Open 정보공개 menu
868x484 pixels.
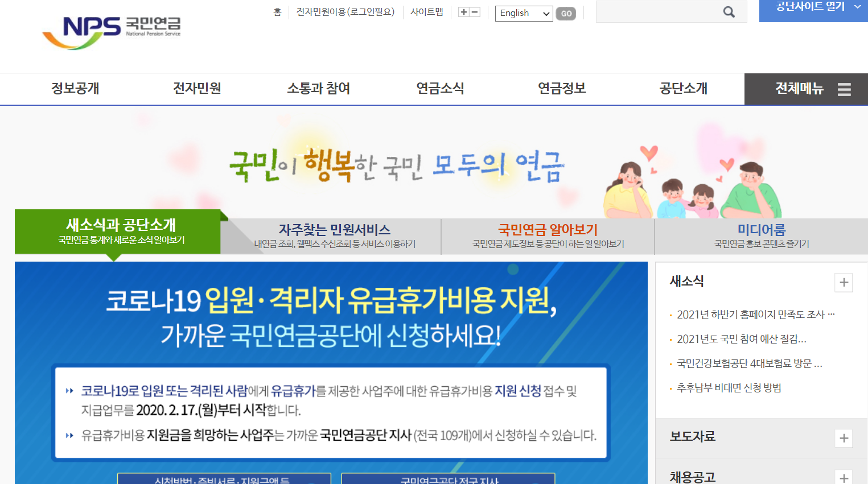click(75, 89)
